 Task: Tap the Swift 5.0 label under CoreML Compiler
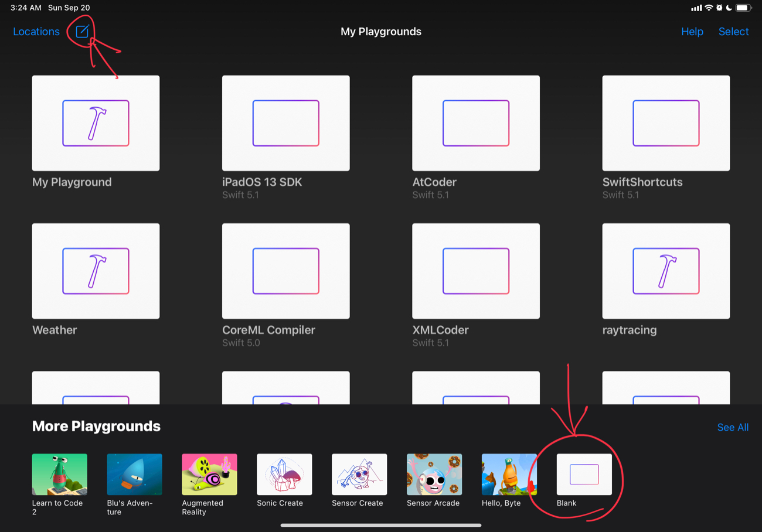point(241,343)
